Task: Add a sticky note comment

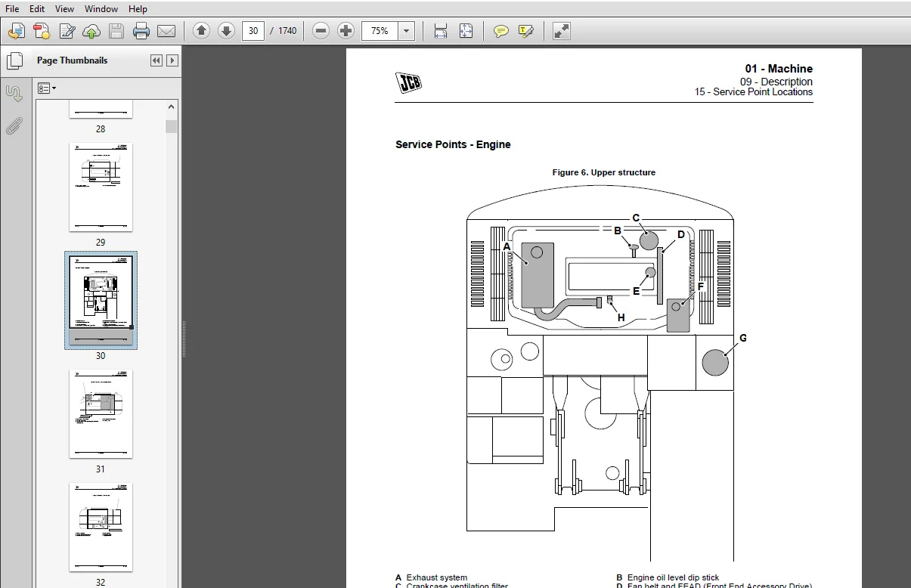Action: 500,31
